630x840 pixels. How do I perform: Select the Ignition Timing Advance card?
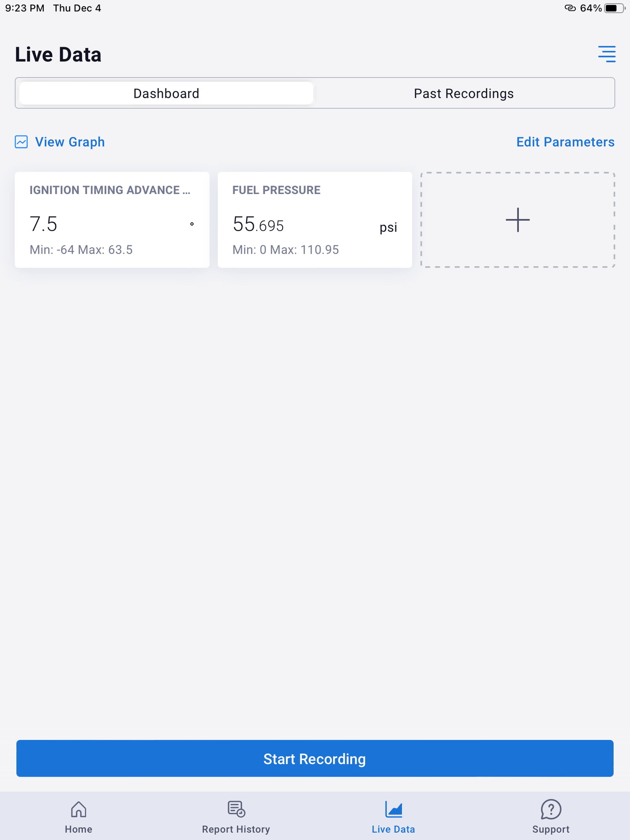pos(112,220)
